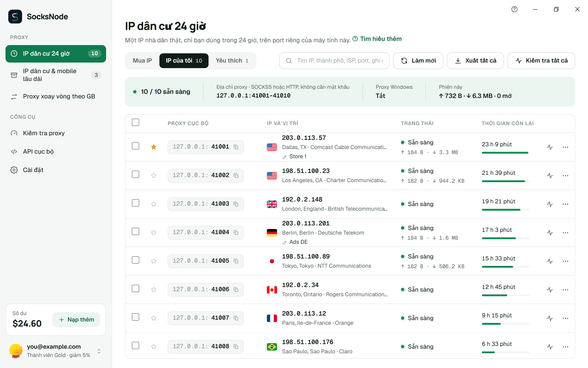Favorite the 41006 proxy with its star
The height and width of the screenshot is (368, 588).
[x=154, y=290]
